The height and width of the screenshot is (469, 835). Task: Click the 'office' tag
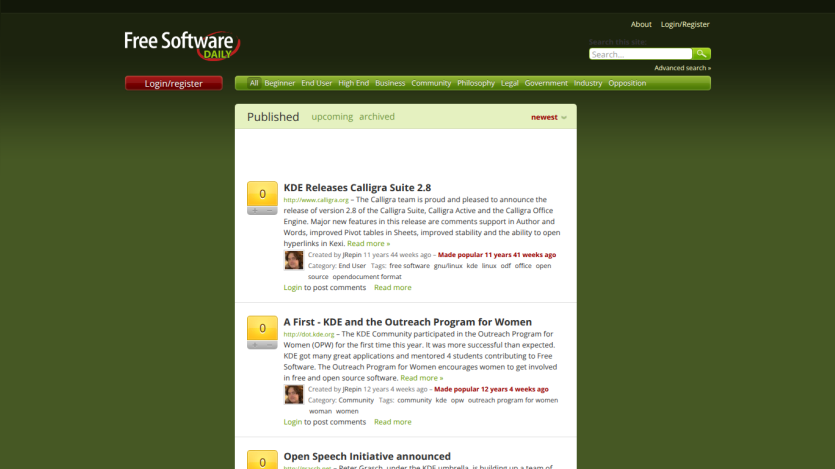[523, 266]
